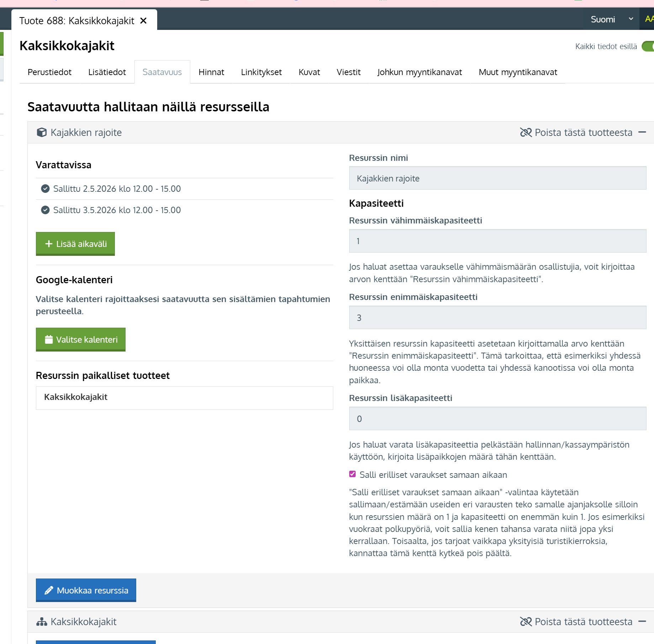Click the cube icon beside Kajakkien rajoite
Image resolution: width=654 pixels, height=644 pixels.
point(42,132)
